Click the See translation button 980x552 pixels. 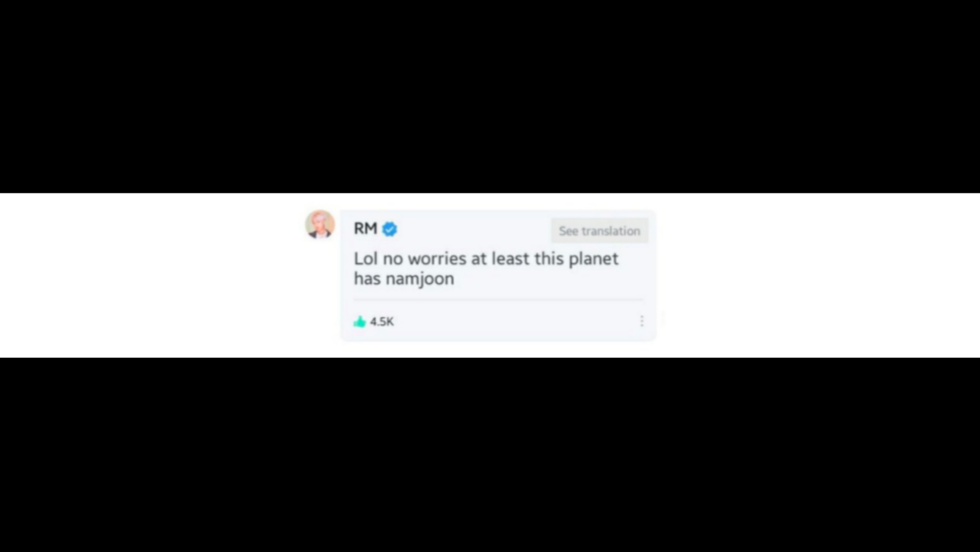(x=600, y=231)
